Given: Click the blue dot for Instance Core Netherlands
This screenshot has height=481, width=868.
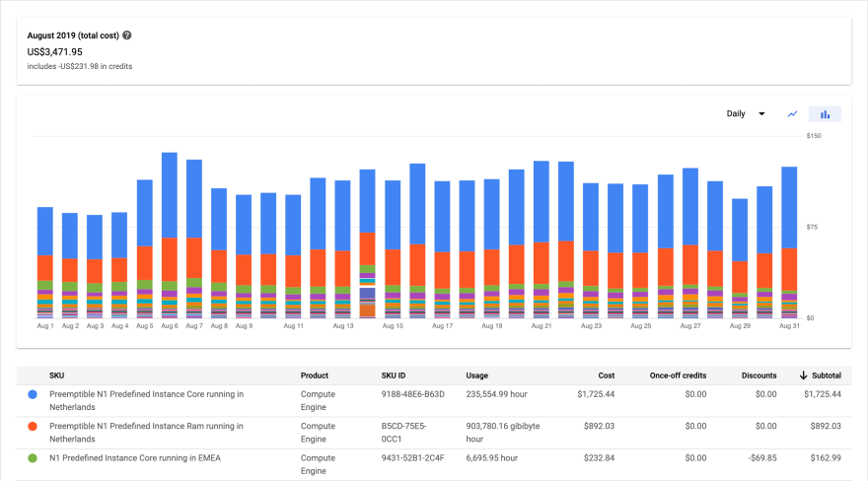Looking at the screenshot, I should point(34,394).
